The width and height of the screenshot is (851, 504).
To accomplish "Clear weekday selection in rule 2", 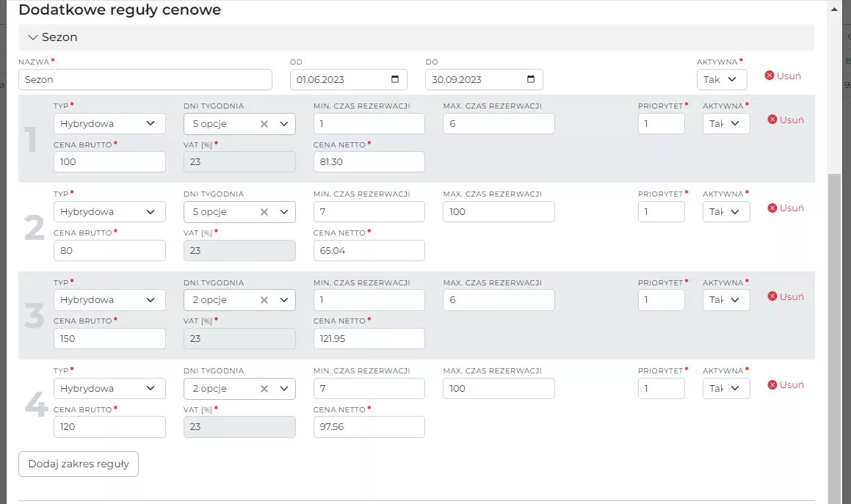I will pyautogui.click(x=264, y=212).
